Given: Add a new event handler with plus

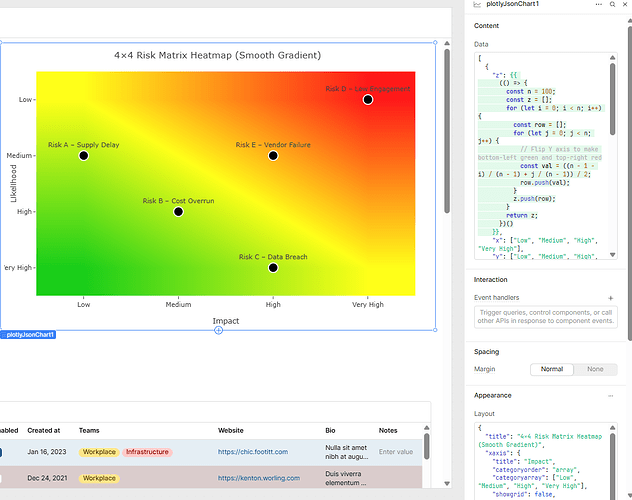Looking at the screenshot, I should [x=611, y=298].
